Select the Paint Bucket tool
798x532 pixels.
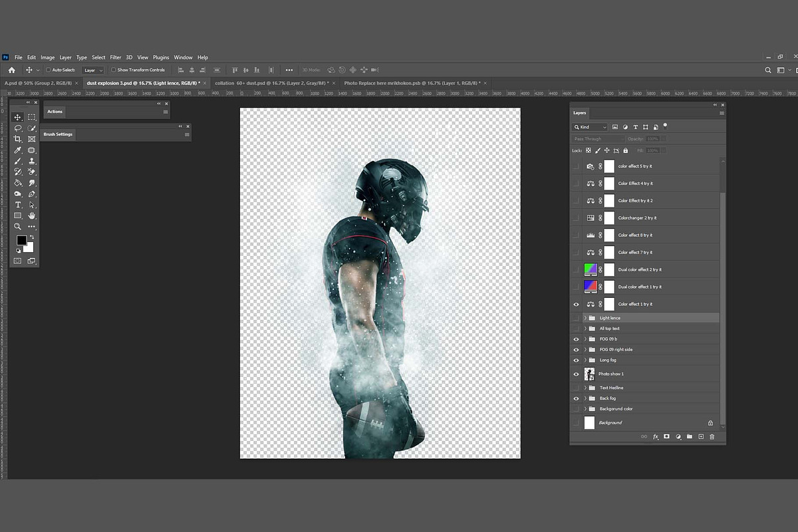click(x=18, y=183)
